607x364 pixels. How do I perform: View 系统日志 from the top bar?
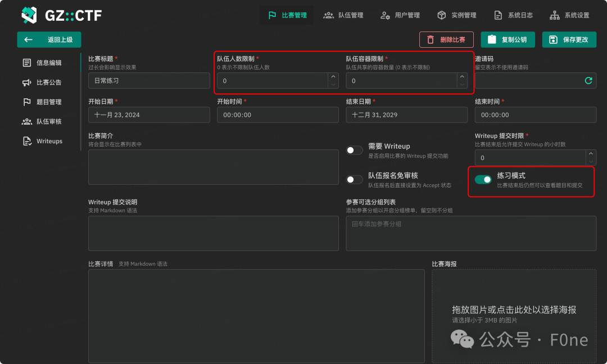coord(513,16)
